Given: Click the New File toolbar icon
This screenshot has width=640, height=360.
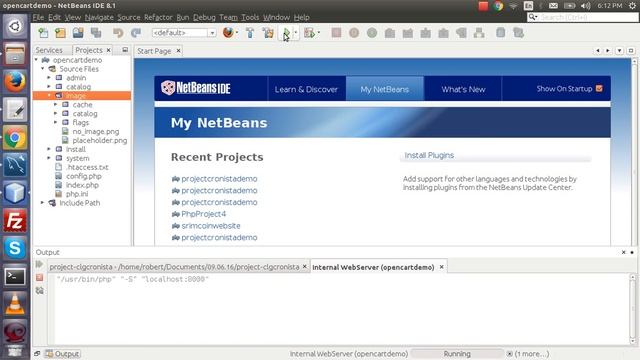Looking at the screenshot, I should coord(43,33).
